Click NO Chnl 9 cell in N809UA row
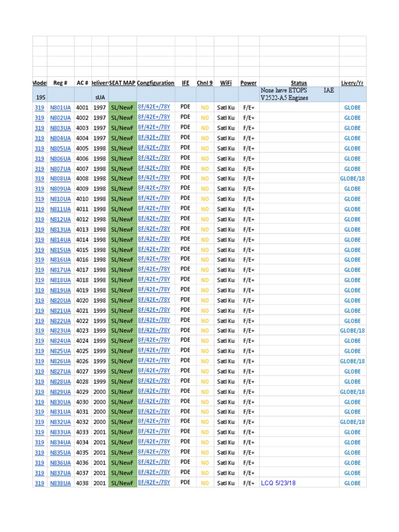This screenshot has height=532, width=399. pyautogui.click(x=205, y=189)
